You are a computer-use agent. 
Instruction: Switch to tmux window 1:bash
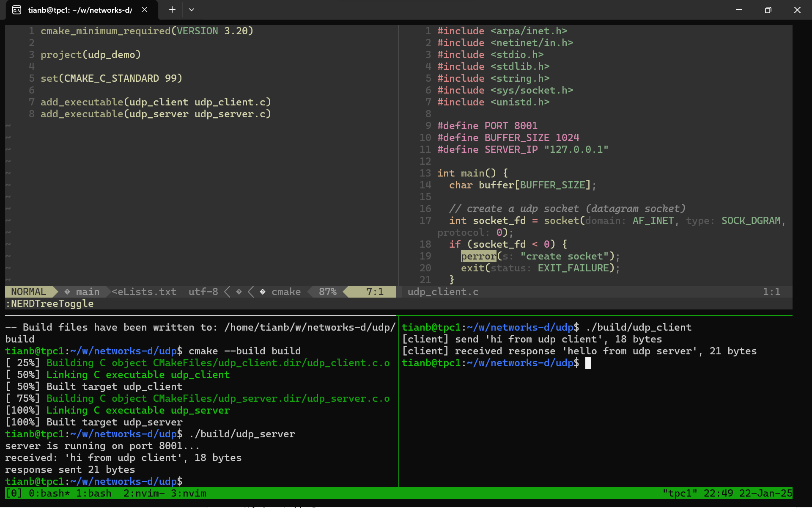(x=93, y=493)
